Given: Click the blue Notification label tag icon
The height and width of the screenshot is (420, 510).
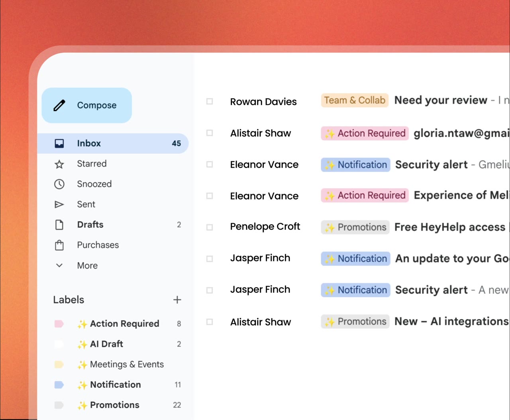Looking at the screenshot, I should tap(59, 385).
